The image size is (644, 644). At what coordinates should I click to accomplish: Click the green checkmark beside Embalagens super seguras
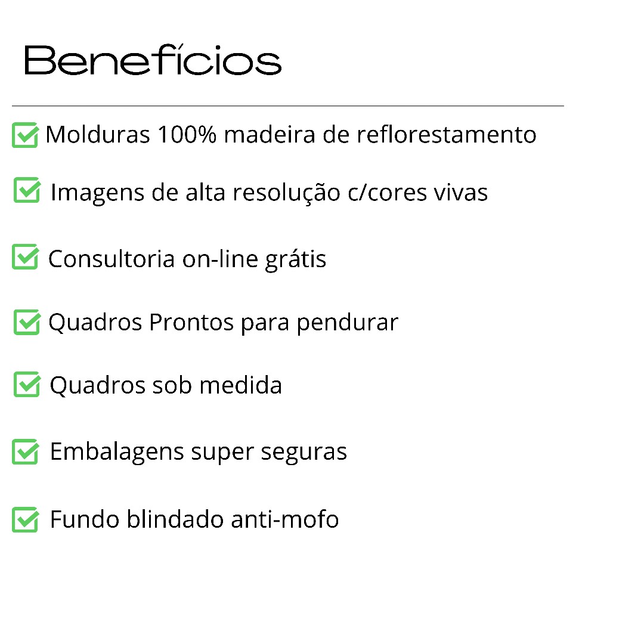[25, 451]
